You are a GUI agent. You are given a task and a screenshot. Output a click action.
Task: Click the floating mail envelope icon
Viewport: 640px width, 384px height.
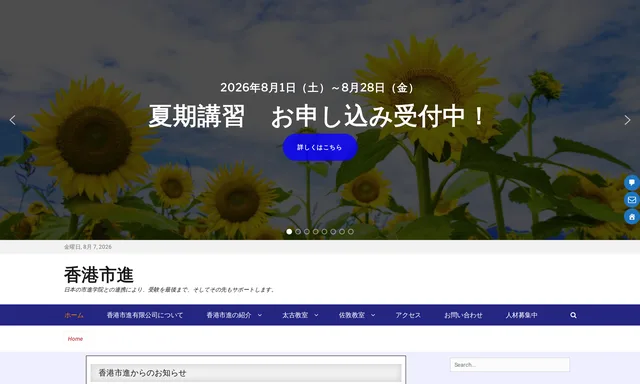click(x=632, y=200)
